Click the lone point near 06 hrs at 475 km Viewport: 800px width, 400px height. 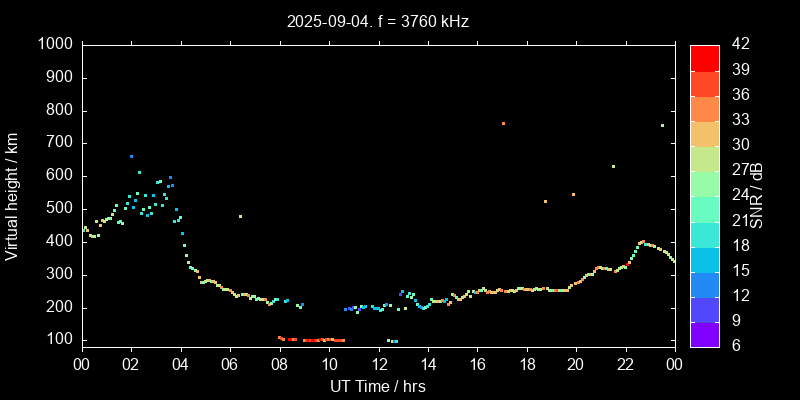[240, 216]
